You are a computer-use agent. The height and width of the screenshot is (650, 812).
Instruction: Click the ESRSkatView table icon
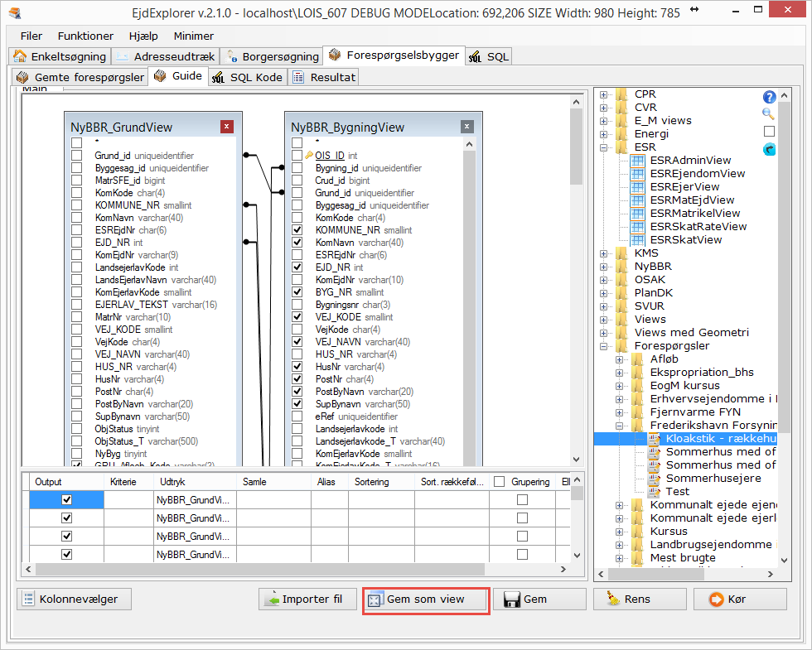[x=637, y=240]
